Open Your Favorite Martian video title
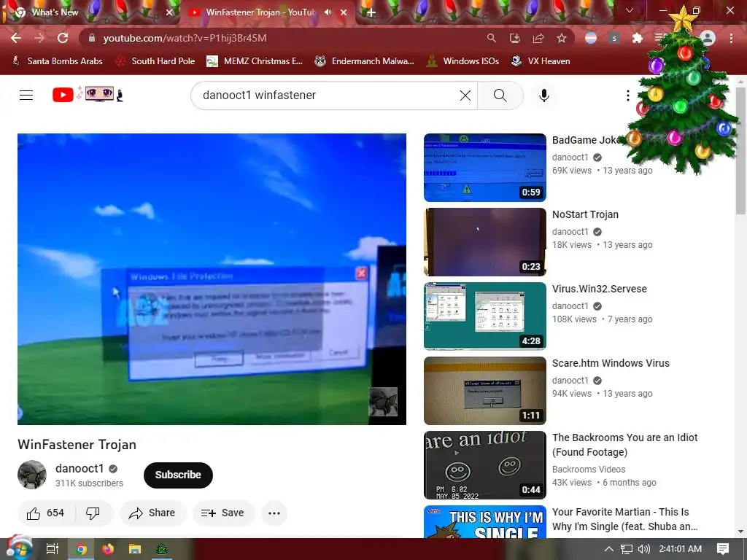747x560 pixels. pos(624,519)
